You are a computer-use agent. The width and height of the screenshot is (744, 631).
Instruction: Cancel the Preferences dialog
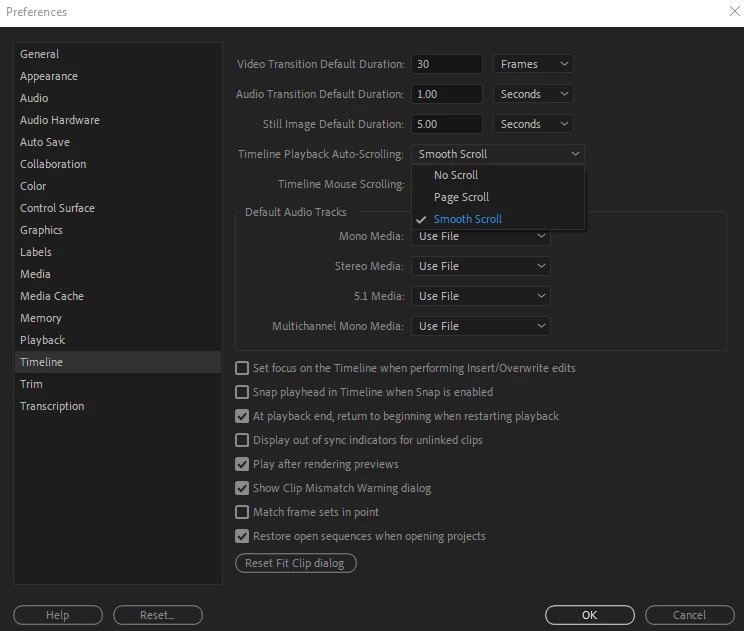pyautogui.click(x=689, y=615)
